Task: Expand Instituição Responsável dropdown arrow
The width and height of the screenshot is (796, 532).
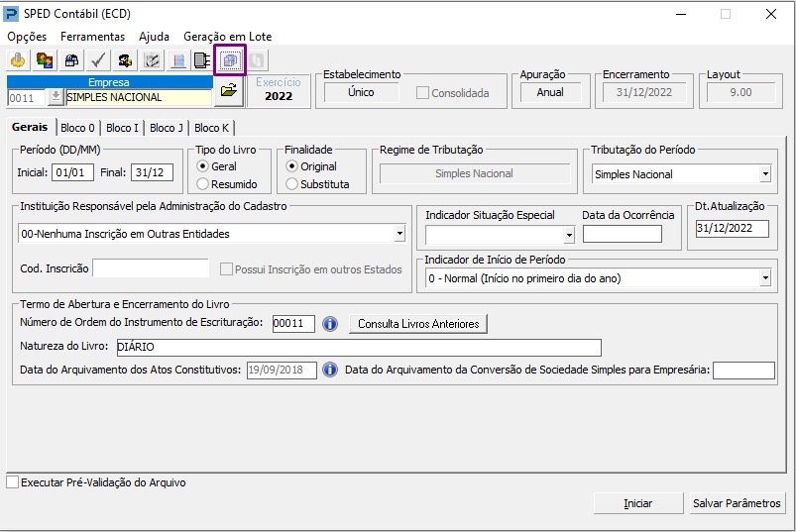Action: point(400,234)
